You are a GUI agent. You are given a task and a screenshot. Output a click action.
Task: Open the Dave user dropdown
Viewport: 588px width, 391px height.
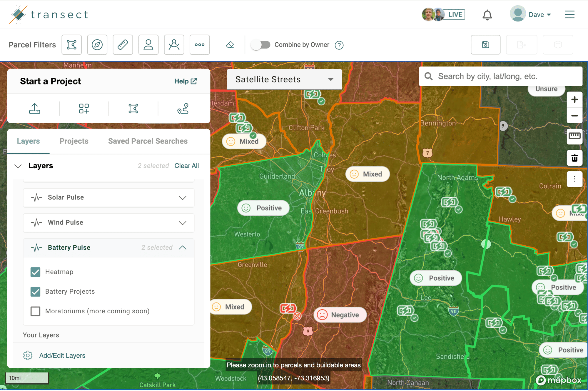pyautogui.click(x=540, y=15)
